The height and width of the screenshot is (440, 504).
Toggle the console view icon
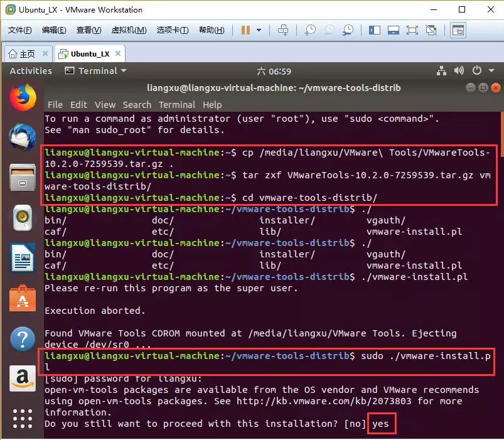coord(458,30)
